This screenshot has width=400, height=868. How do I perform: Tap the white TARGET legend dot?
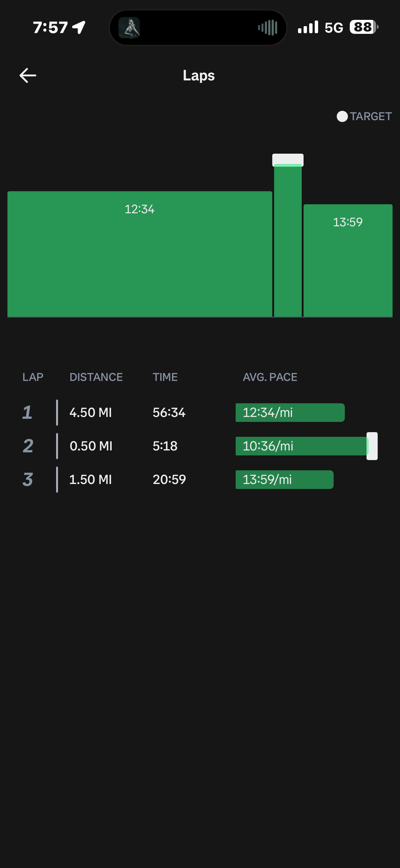[x=342, y=117]
